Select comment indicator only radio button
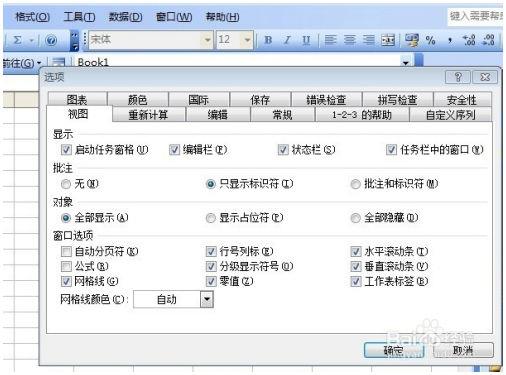Image resolution: width=506 pixels, height=375 pixels. click(211, 184)
